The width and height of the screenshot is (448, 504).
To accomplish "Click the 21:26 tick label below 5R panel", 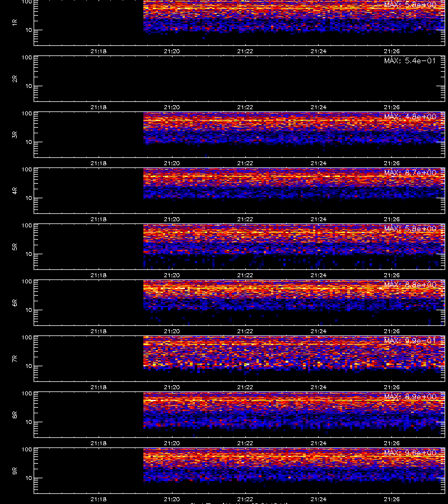I will (x=392, y=275).
